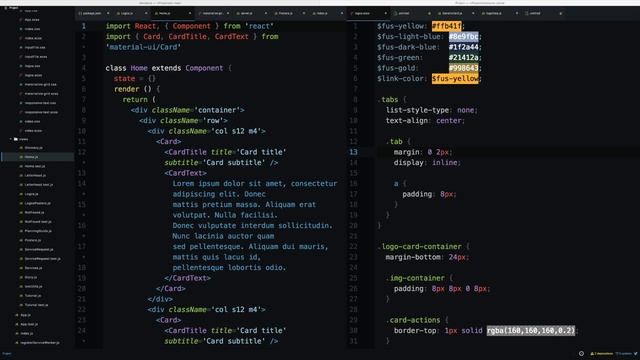Open materialize-grid.css in the file tree

pos(40,84)
